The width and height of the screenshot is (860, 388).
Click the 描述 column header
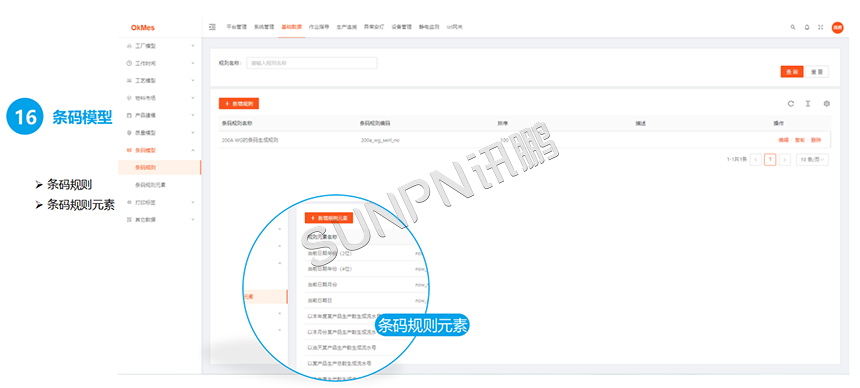point(641,123)
